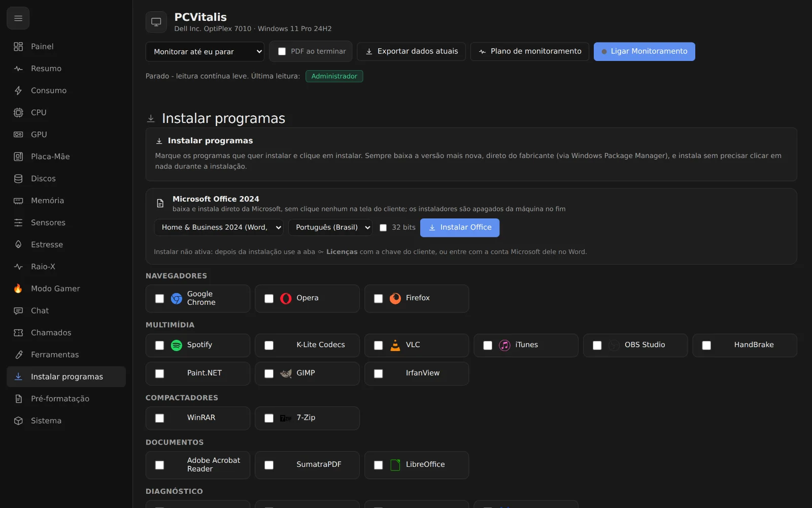This screenshot has width=812, height=508.
Task: Check the Google Chrome checkbox
Action: (x=159, y=299)
